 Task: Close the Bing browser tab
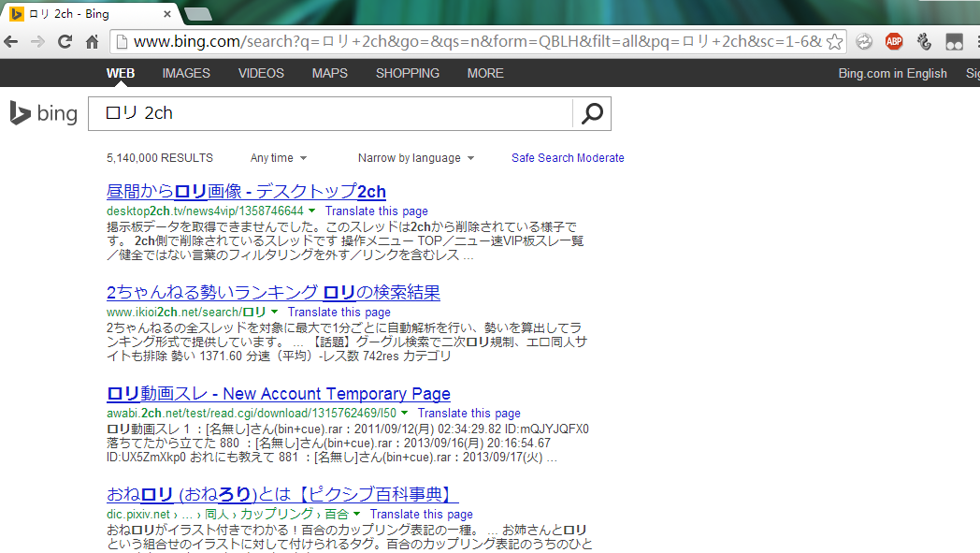coord(166,14)
